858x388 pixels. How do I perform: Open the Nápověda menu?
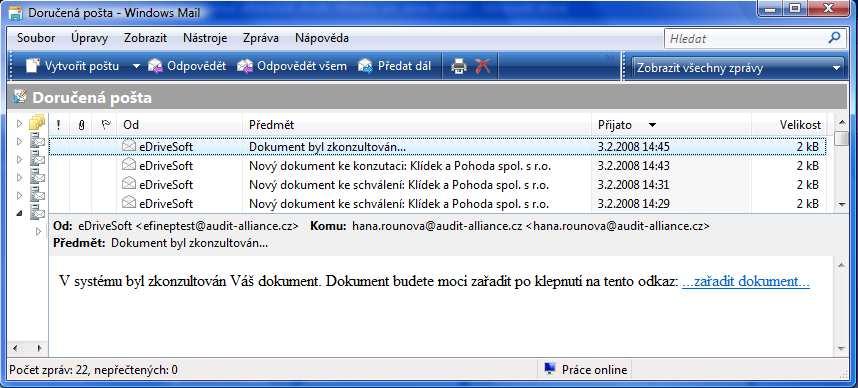point(322,38)
